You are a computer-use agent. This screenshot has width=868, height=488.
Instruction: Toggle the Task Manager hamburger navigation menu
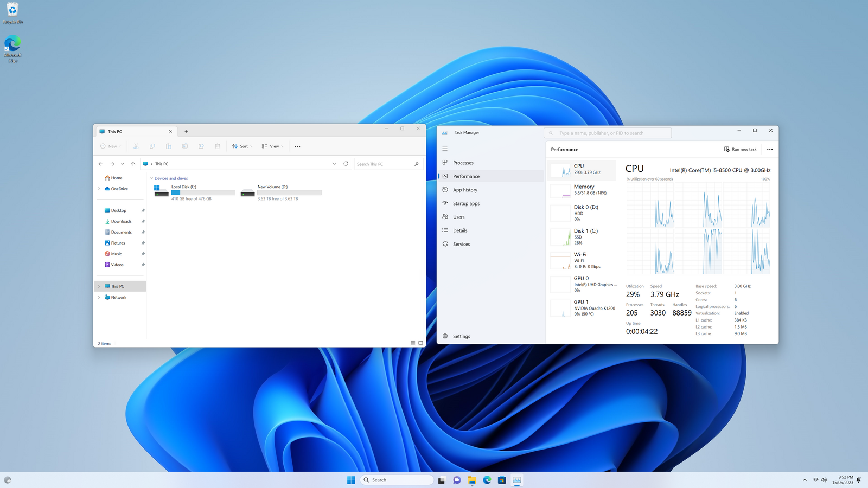pyautogui.click(x=445, y=149)
